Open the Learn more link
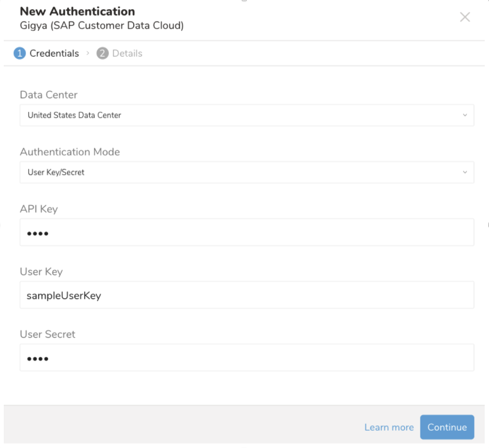The image size is (489, 448). pyautogui.click(x=389, y=427)
